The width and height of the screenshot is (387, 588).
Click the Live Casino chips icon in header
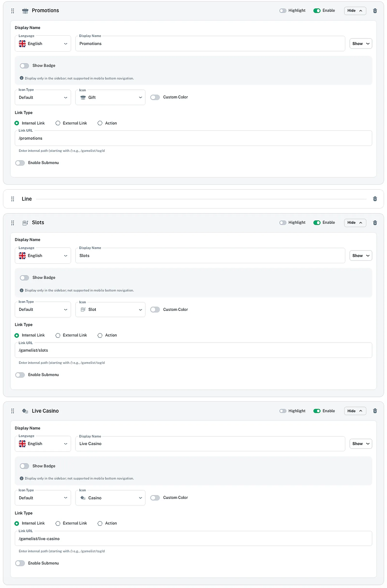point(25,411)
